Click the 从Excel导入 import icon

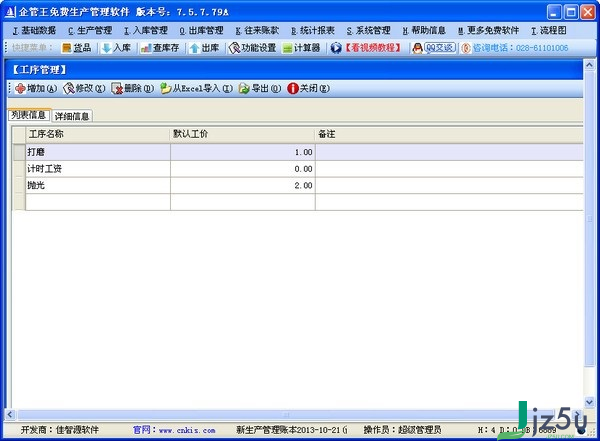coord(165,88)
